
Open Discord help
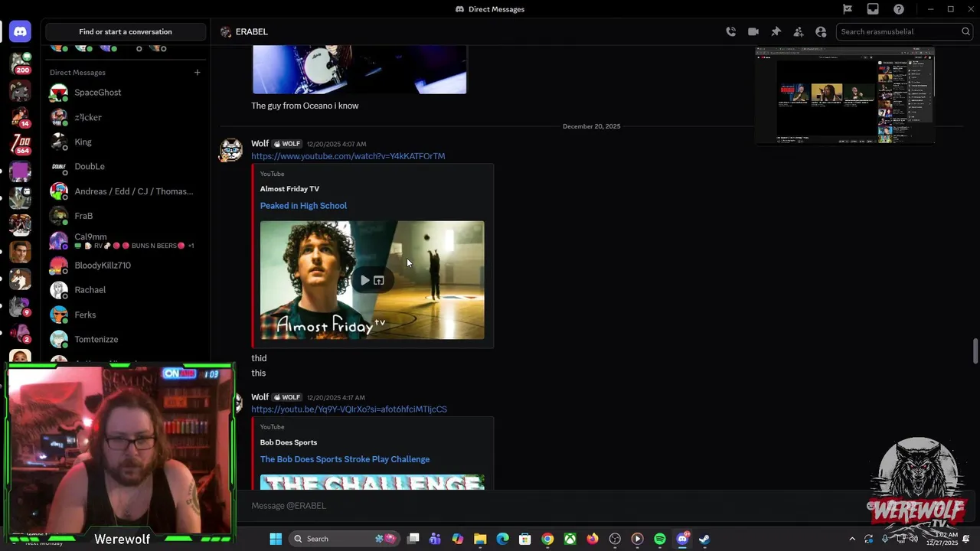pos(899,9)
